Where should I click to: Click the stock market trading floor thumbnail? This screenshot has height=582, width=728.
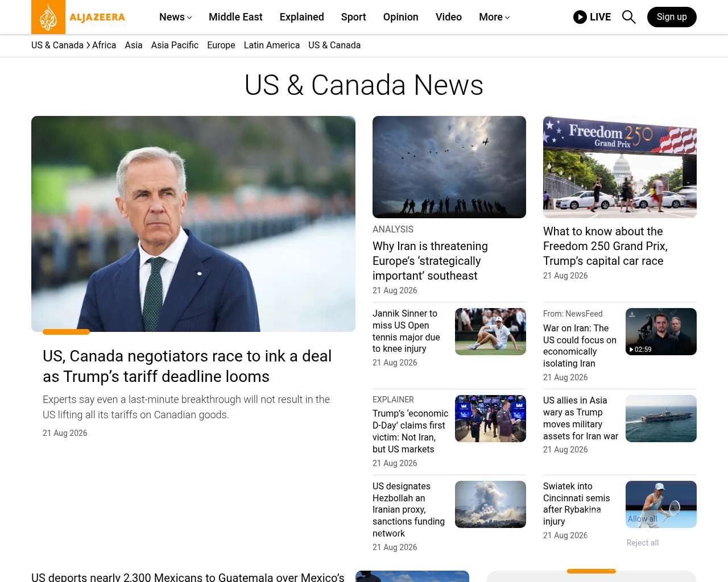[490, 419]
